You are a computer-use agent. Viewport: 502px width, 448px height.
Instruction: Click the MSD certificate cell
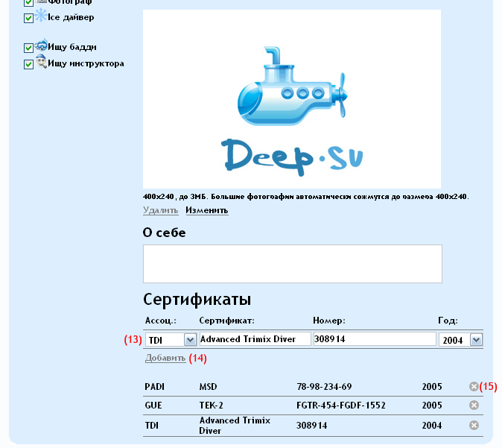[208, 387]
